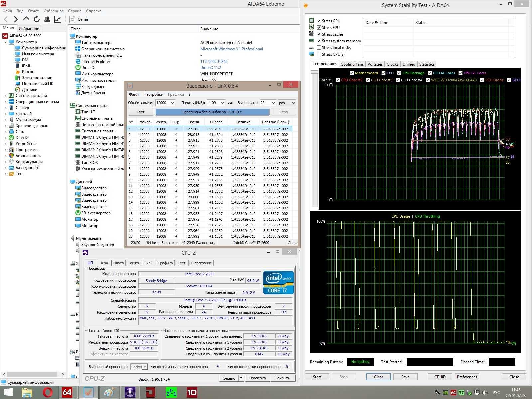Switch to the Cooling Fans tab
Viewport: 532px width, 399px height.
(352, 64)
